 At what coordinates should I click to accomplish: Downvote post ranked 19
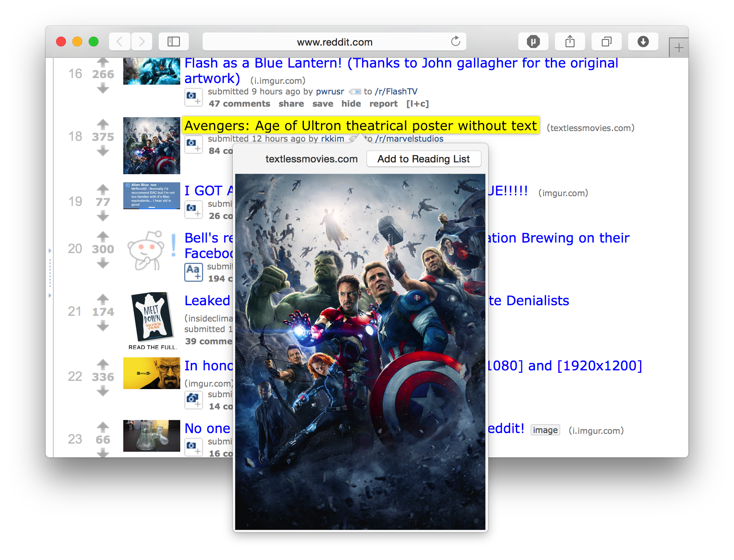103,216
